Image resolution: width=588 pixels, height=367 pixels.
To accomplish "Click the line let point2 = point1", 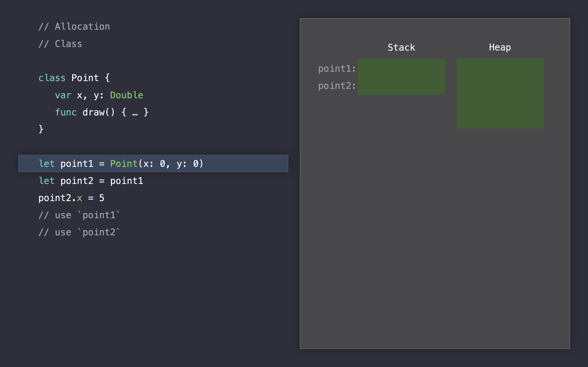I will [91, 181].
